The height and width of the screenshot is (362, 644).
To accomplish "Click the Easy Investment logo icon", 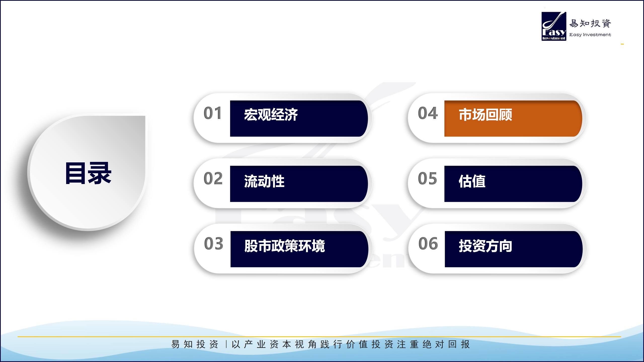I will 554,26.
